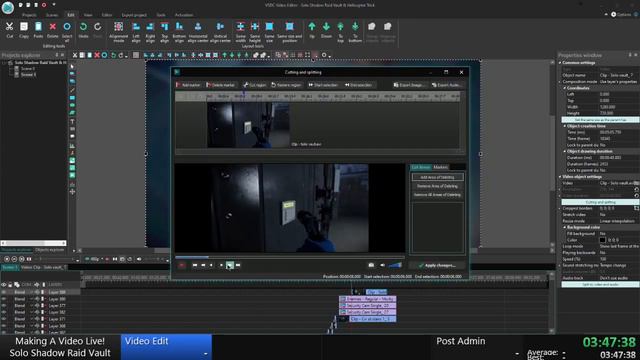
Task: Click Apply changes button
Action: point(437,265)
